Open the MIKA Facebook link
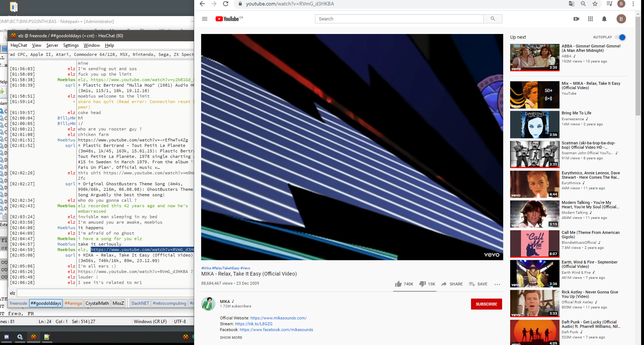 click(x=276, y=330)
